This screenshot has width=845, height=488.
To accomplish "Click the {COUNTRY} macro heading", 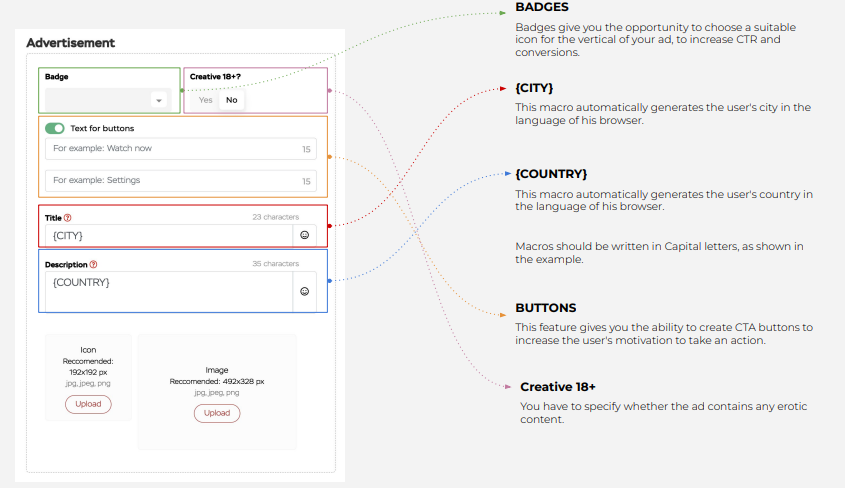I will click(x=551, y=174).
